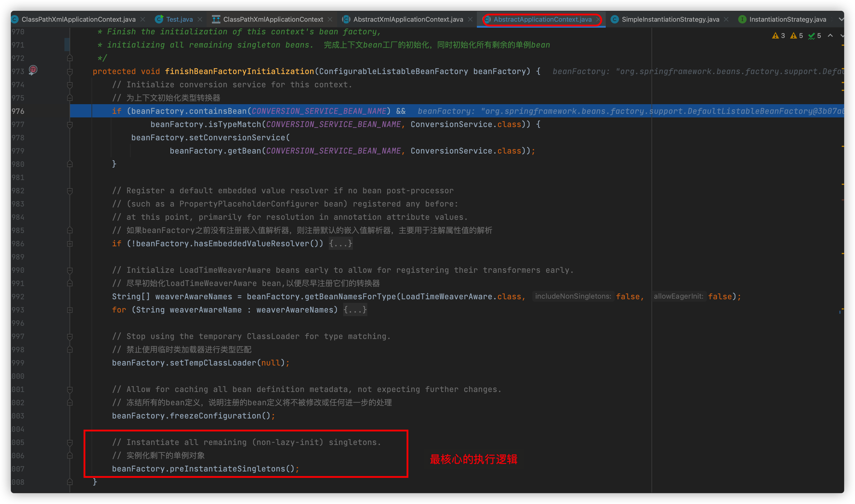The width and height of the screenshot is (855, 504).
Task: Click the includeNonSingletons inlay hint
Action: coord(573,296)
